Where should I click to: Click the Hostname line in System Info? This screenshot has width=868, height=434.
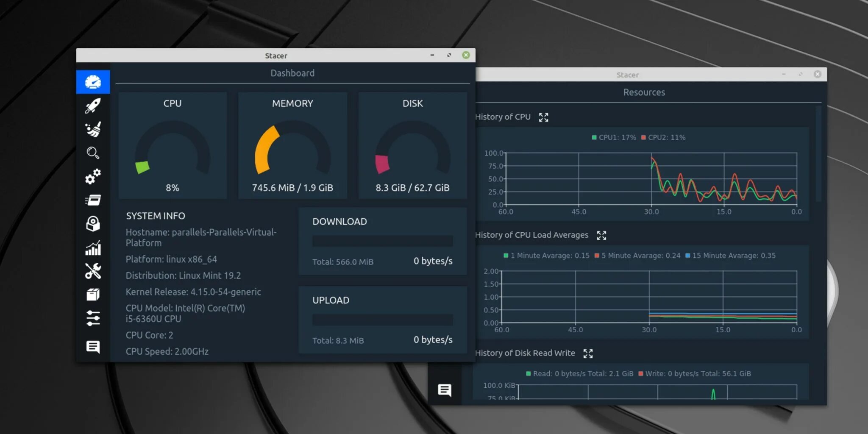point(201,238)
